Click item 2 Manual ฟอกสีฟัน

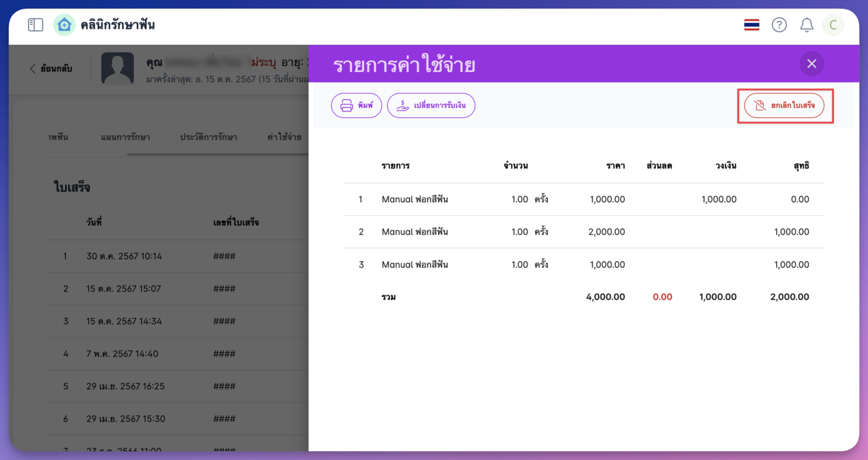[415, 232]
